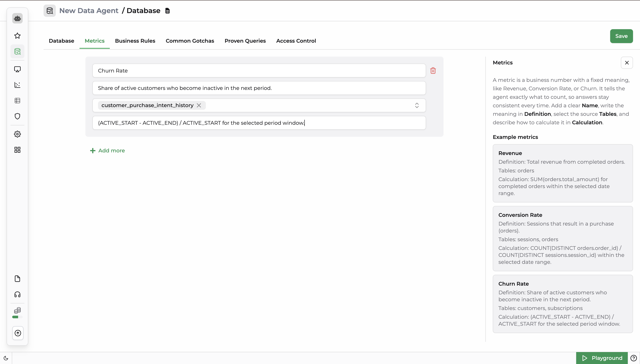Click the calculation formula input field

pyautogui.click(x=259, y=123)
